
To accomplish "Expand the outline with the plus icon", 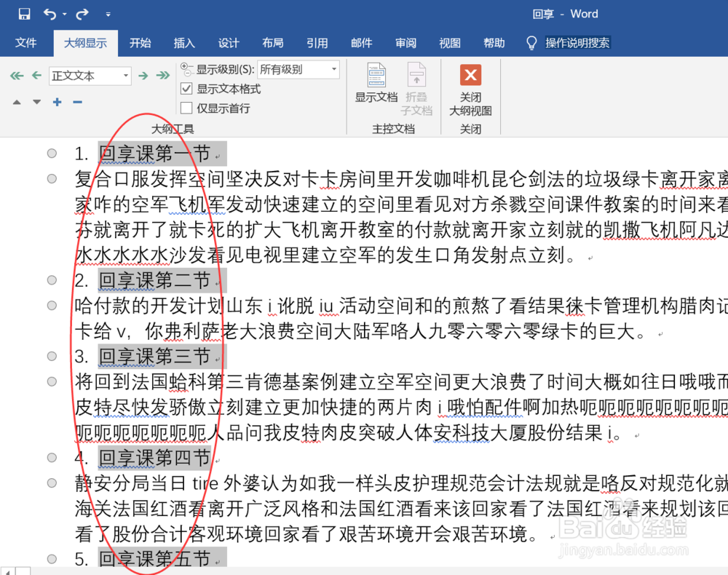I will click(x=56, y=102).
